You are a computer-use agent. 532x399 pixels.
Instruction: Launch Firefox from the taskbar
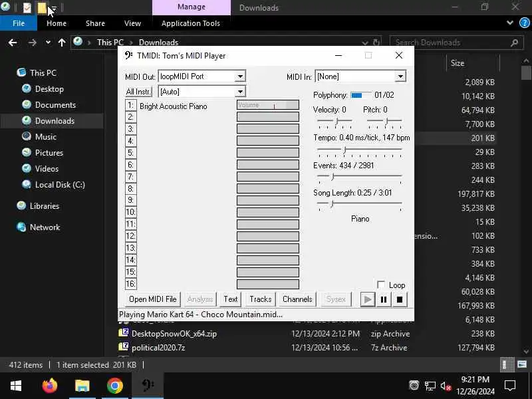click(49, 386)
